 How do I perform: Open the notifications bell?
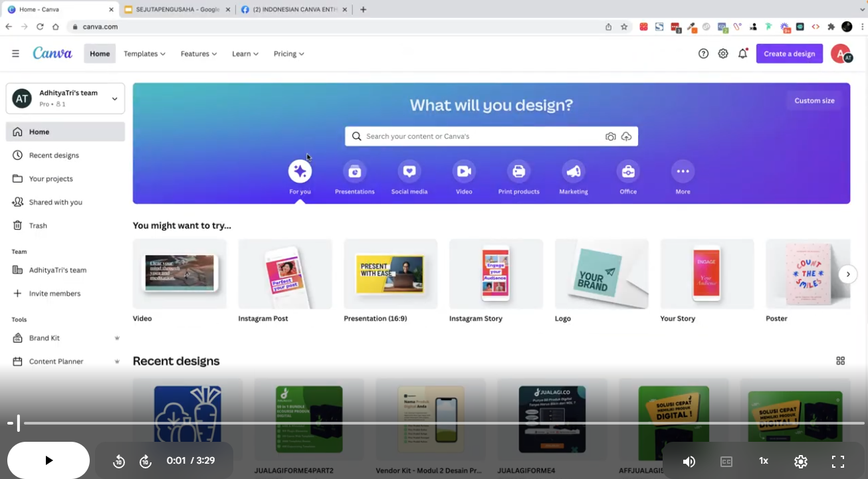(743, 54)
